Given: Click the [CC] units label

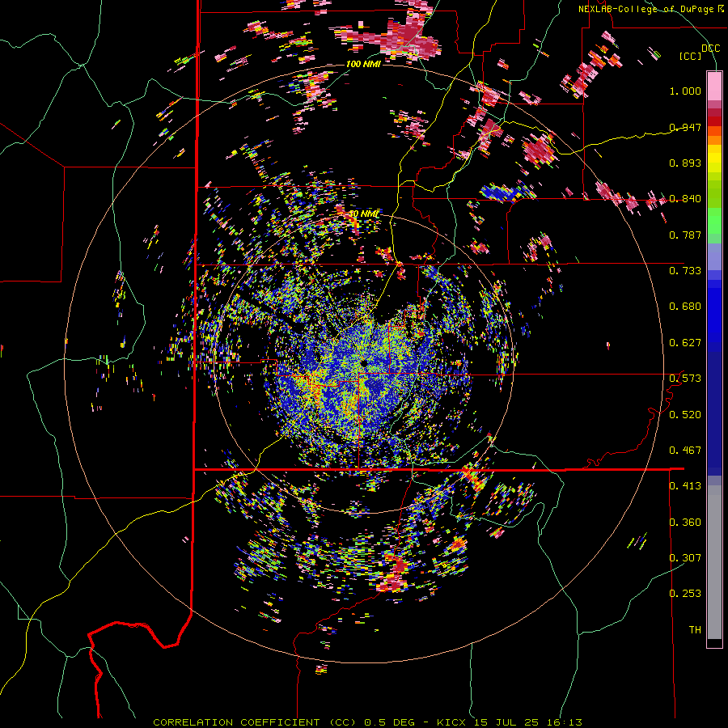Looking at the screenshot, I should [x=691, y=56].
